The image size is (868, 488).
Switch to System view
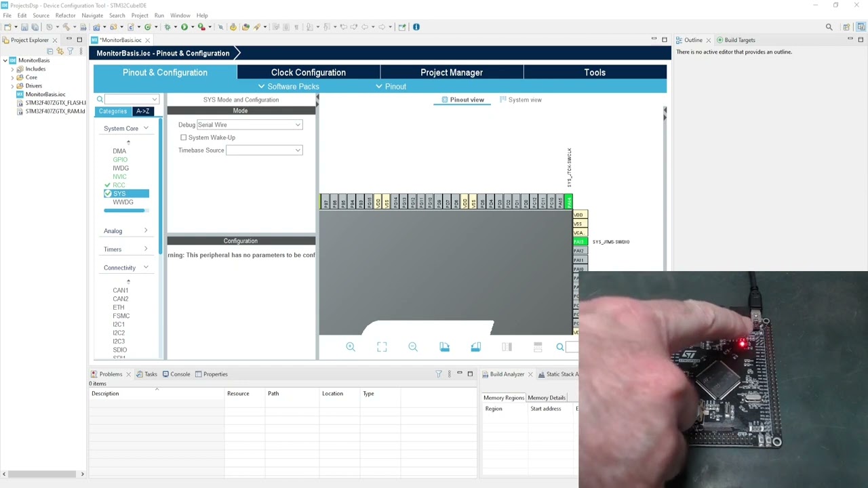pos(520,100)
